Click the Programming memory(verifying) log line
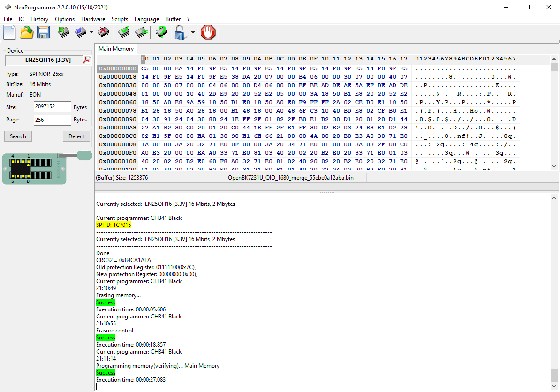Screen dimensions: 560x392 point(158,366)
